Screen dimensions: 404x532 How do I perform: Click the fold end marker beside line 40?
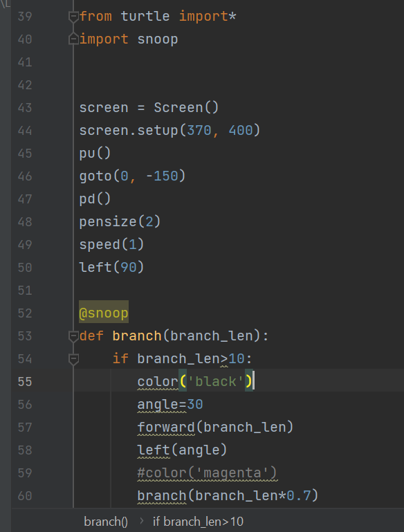click(x=73, y=39)
